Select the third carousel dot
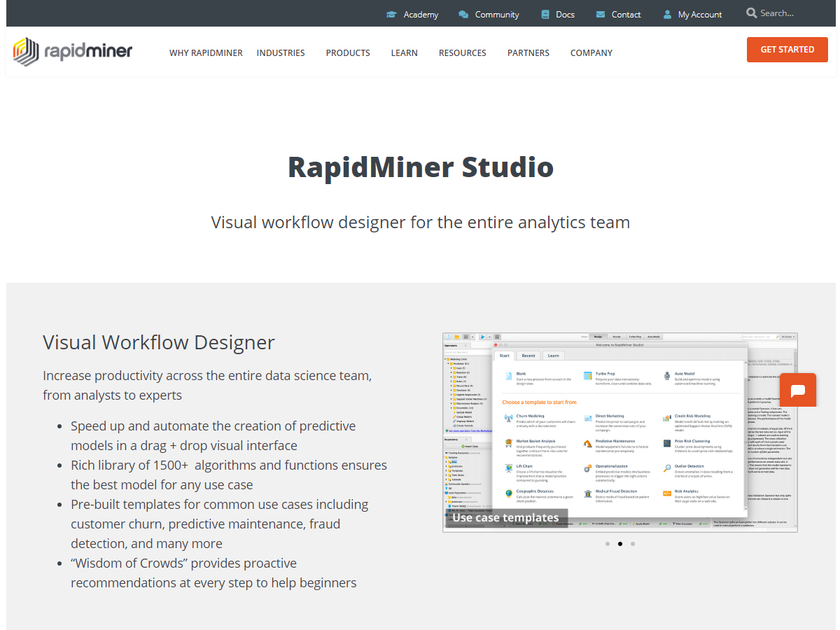Screen dimensions: 840x630 (x=633, y=544)
